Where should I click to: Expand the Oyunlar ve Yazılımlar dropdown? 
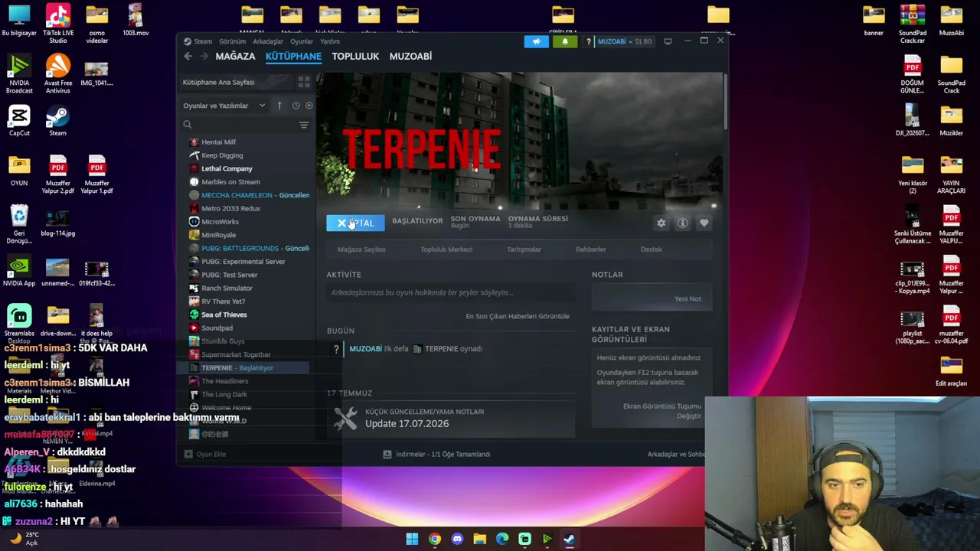pyautogui.click(x=224, y=106)
